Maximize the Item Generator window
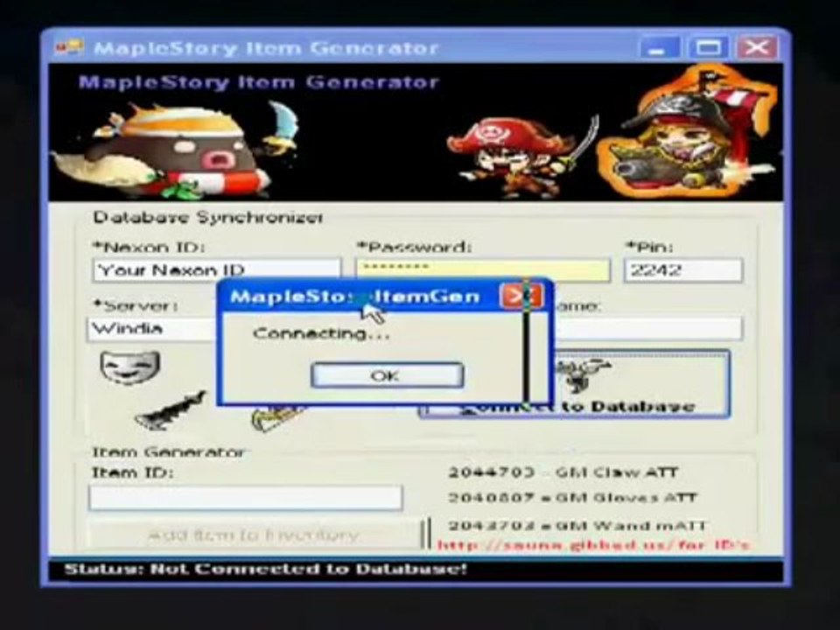This screenshot has height=630, width=840. click(x=708, y=47)
